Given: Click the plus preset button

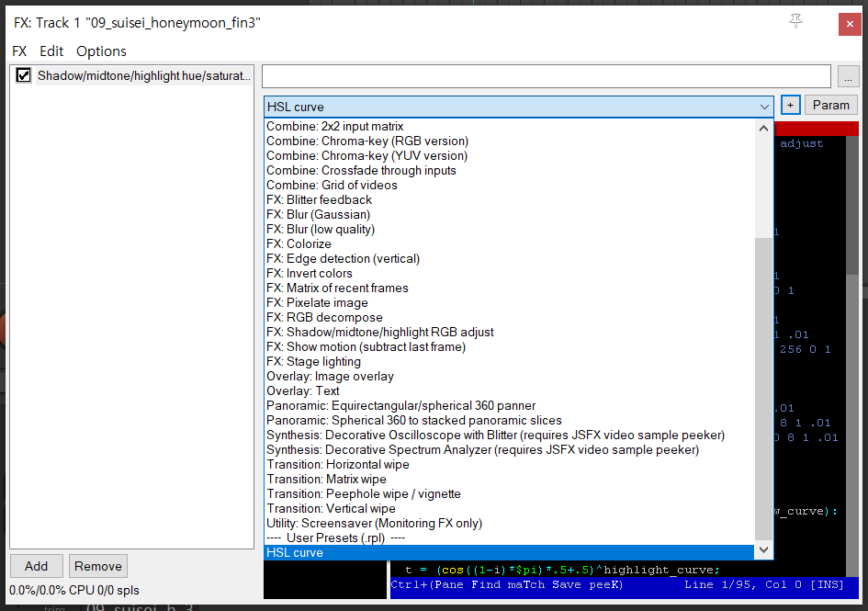Looking at the screenshot, I should [791, 106].
